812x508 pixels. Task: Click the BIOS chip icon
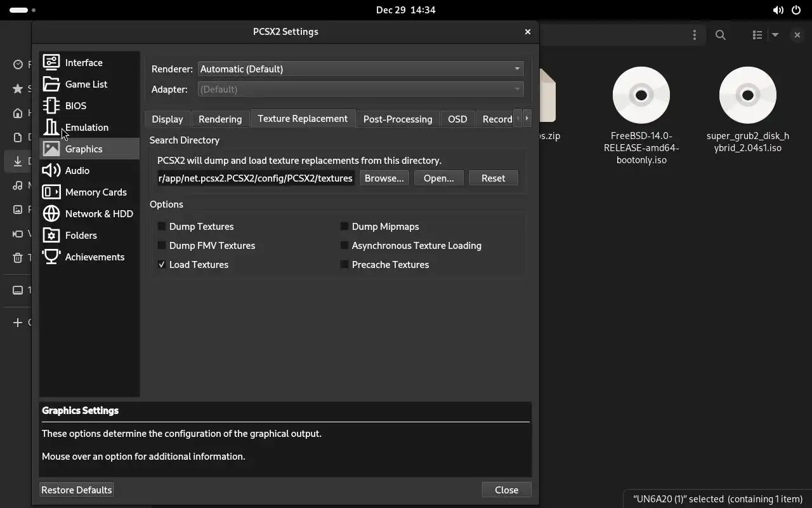(51, 105)
